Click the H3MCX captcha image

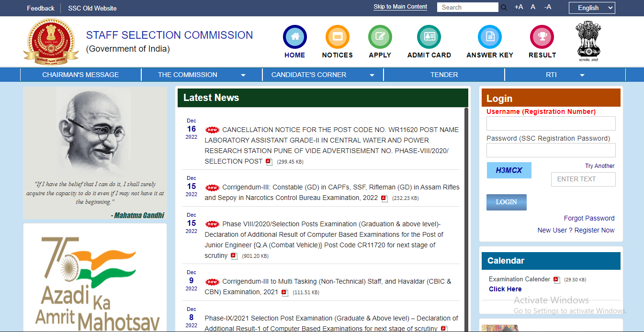(509, 170)
